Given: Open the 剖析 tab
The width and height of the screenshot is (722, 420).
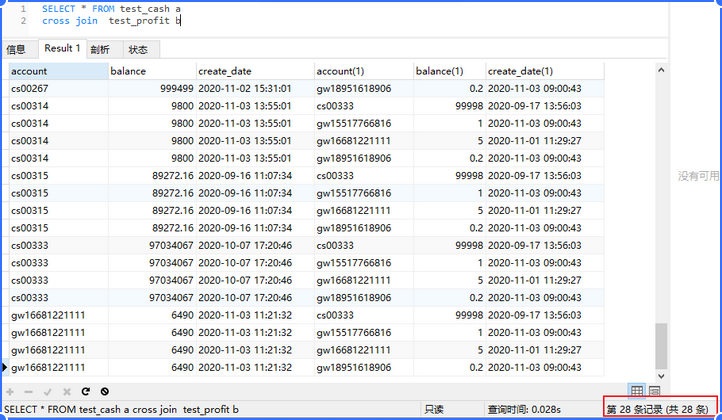Looking at the screenshot, I should coord(100,49).
